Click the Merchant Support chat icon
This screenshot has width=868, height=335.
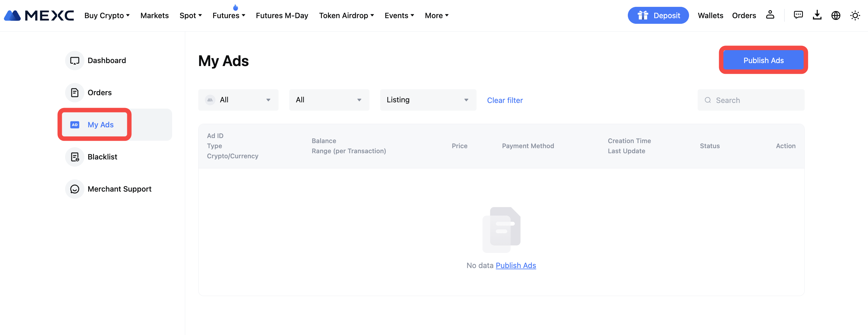tap(75, 189)
